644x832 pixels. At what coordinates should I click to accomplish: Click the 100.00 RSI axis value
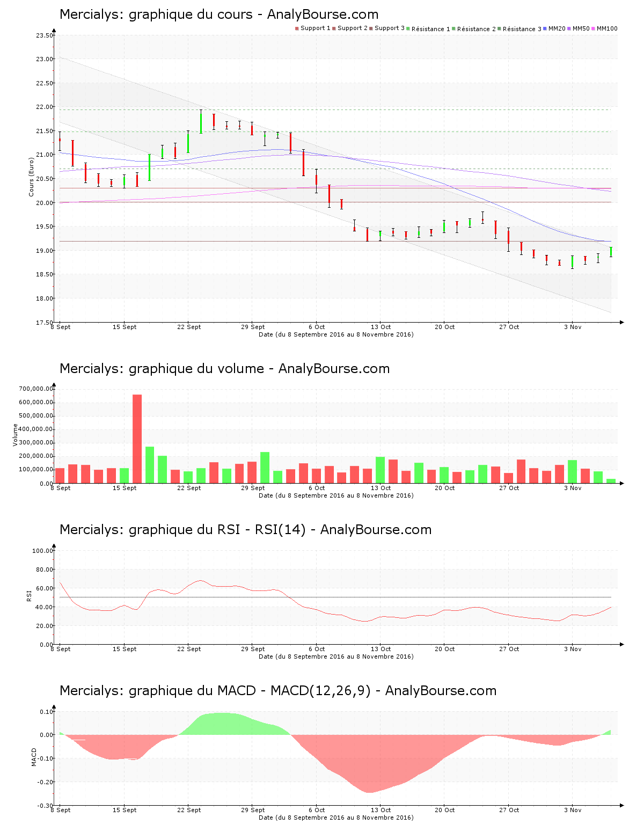point(43,551)
